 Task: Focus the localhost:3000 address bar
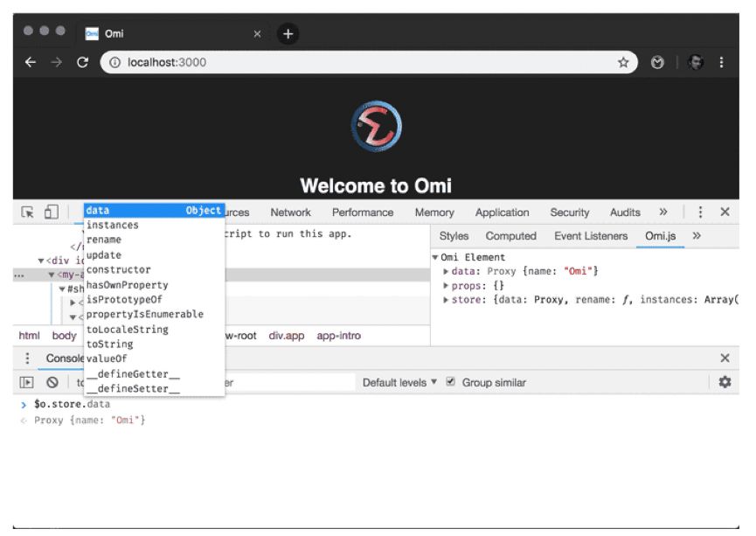(369, 62)
